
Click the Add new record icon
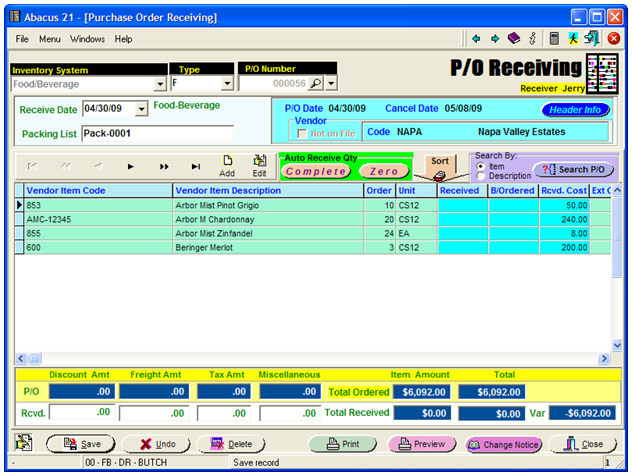click(x=227, y=160)
